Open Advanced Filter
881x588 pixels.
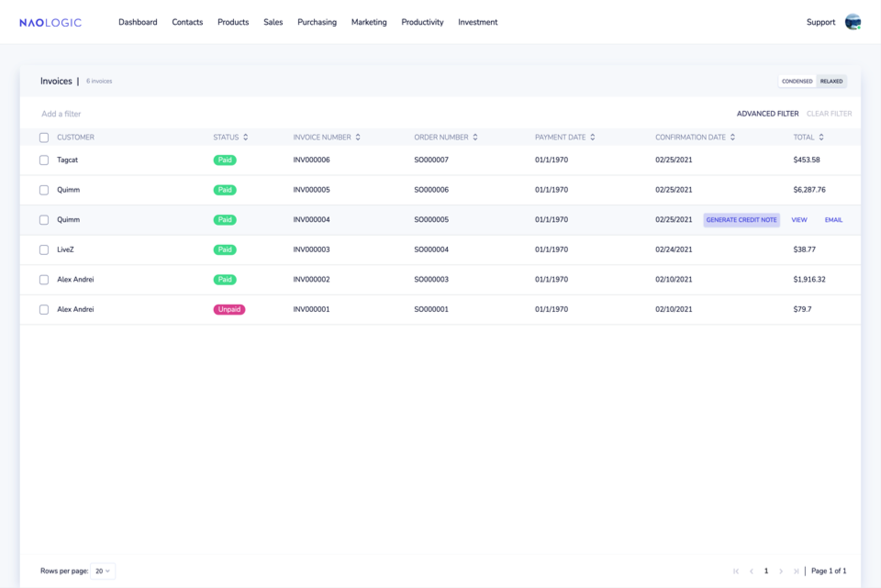767,114
